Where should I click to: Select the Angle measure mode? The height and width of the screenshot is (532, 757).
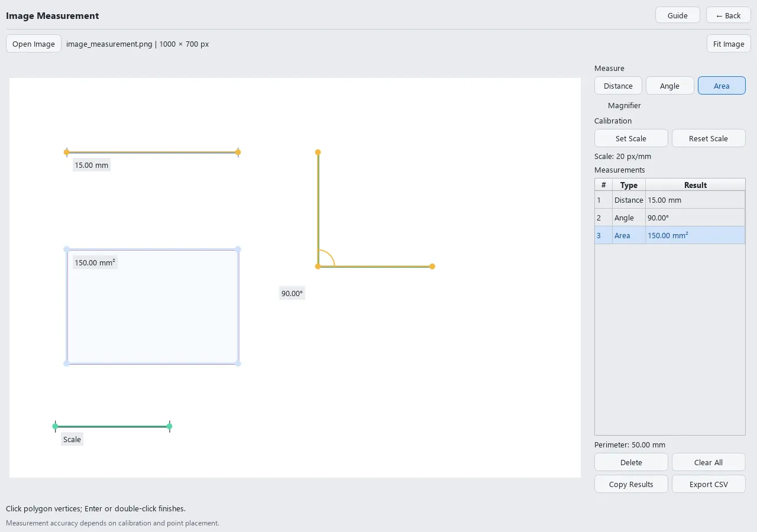(x=669, y=86)
